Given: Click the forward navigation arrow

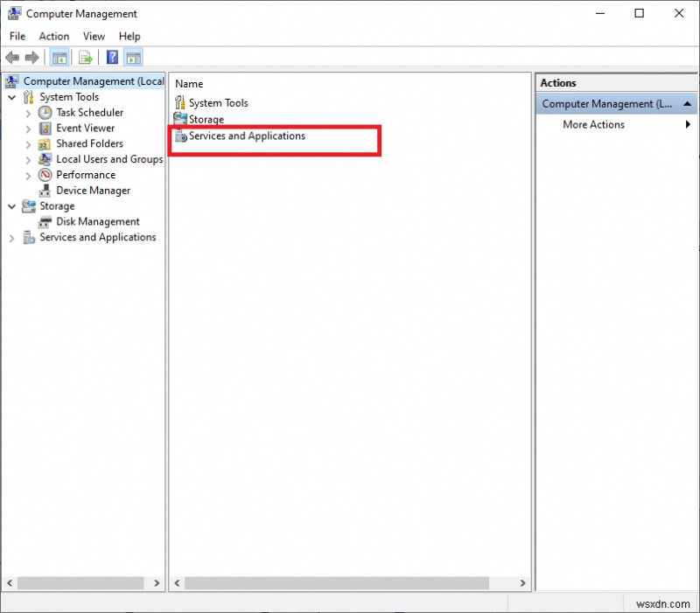Looking at the screenshot, I should tap(31, 57).
